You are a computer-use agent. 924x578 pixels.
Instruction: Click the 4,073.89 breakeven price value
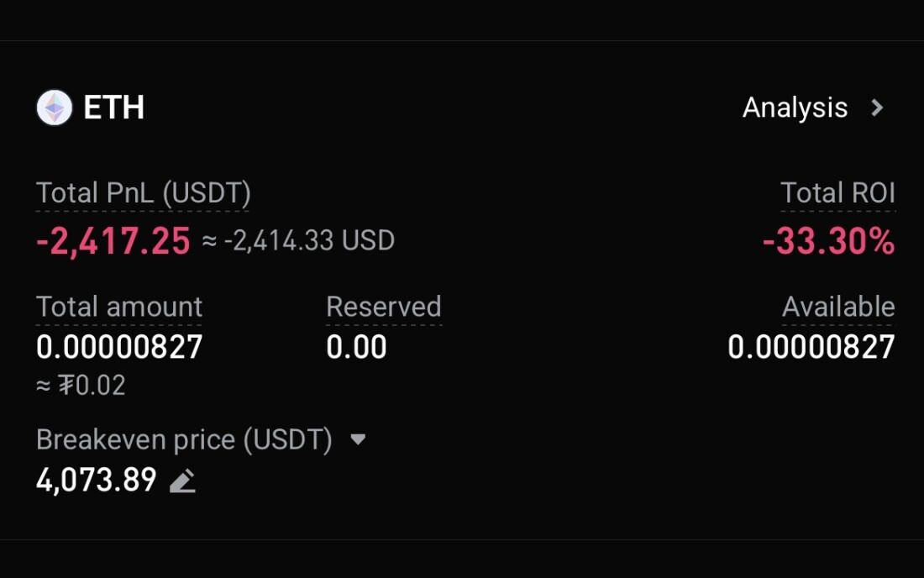97,481
